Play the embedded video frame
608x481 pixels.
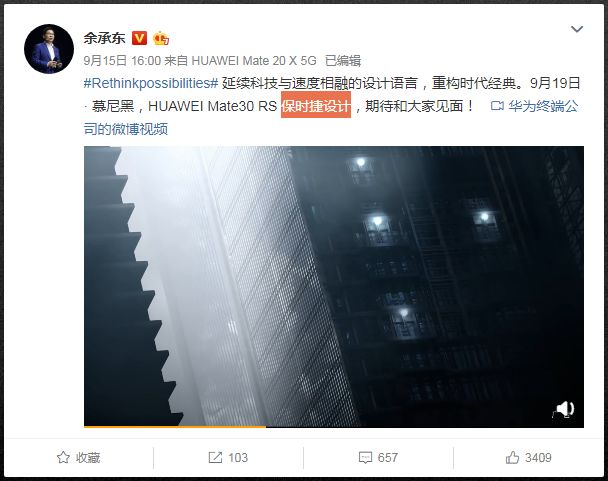334,286
